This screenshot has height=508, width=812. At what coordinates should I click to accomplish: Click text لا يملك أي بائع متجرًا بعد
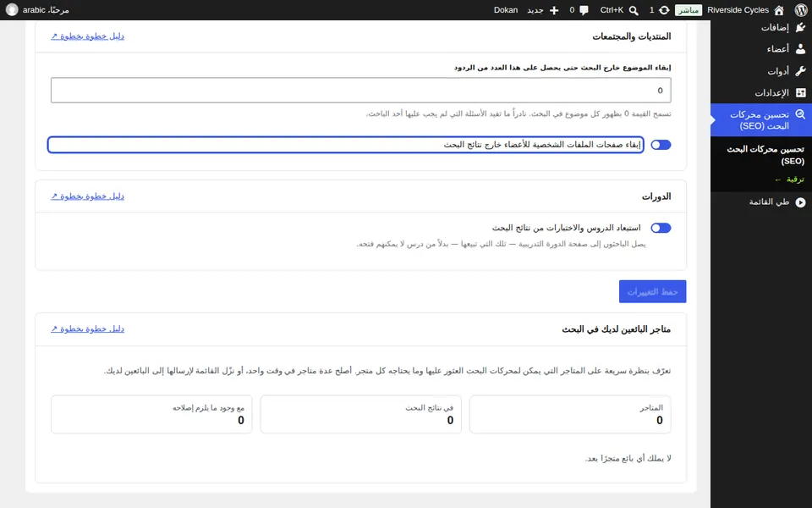[628, 458]
